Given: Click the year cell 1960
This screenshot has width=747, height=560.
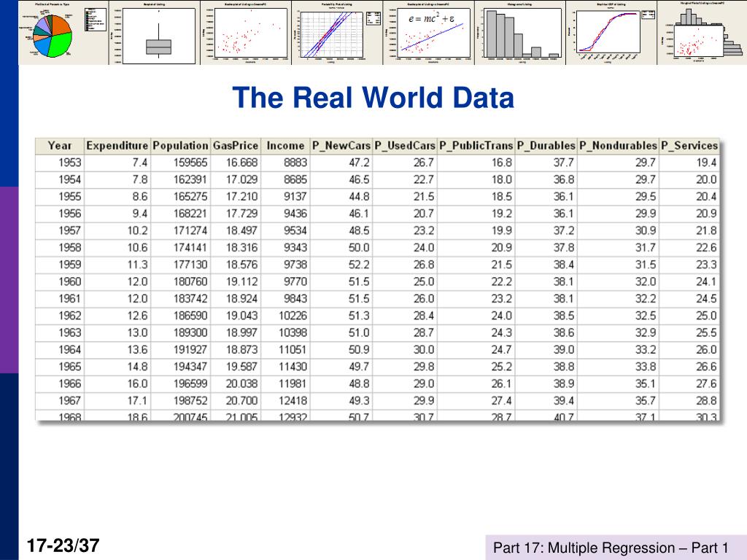Looking at the screenshot, I should 69,282.
